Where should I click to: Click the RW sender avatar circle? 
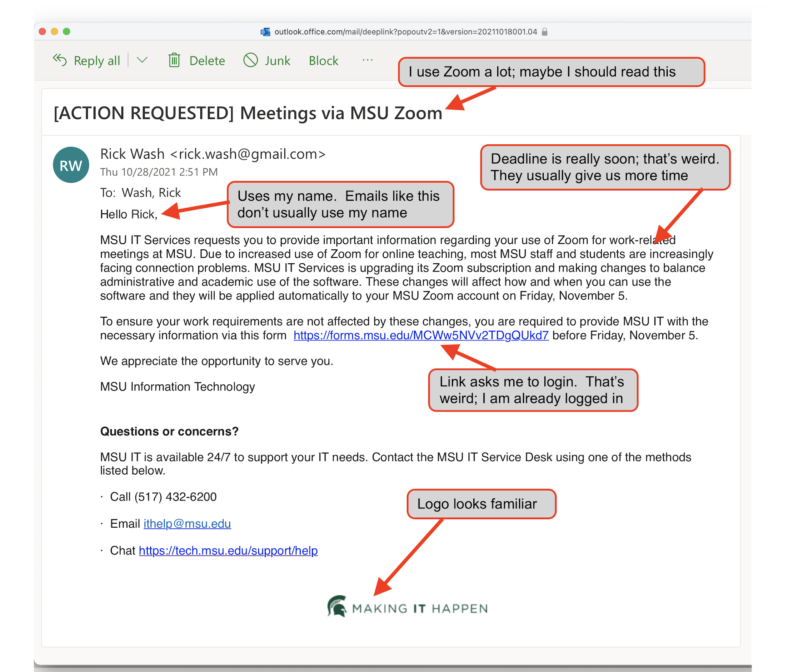pos(71,165)
